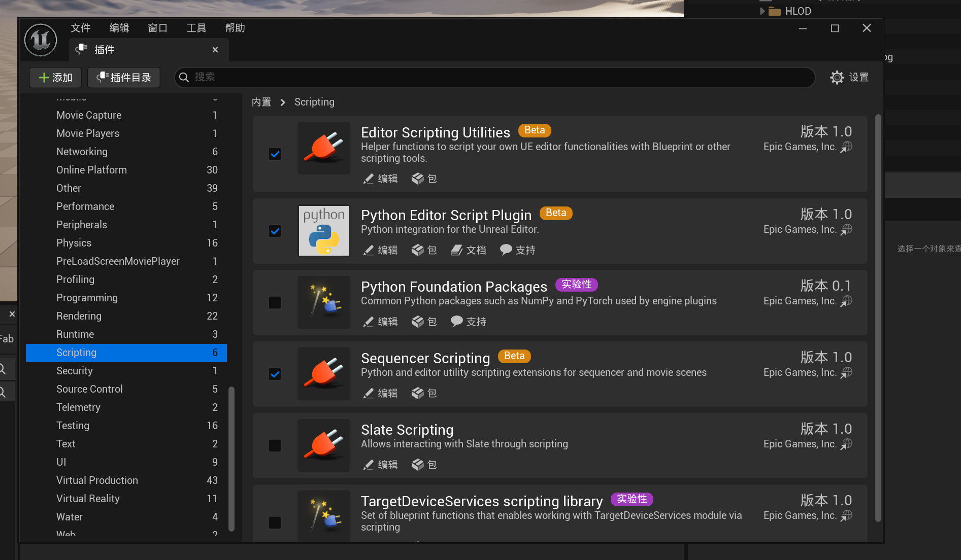The width and height of the screenshot is (961, 560).
Task: Focus the plugin 搜索 field
Action: coord(495,77)
